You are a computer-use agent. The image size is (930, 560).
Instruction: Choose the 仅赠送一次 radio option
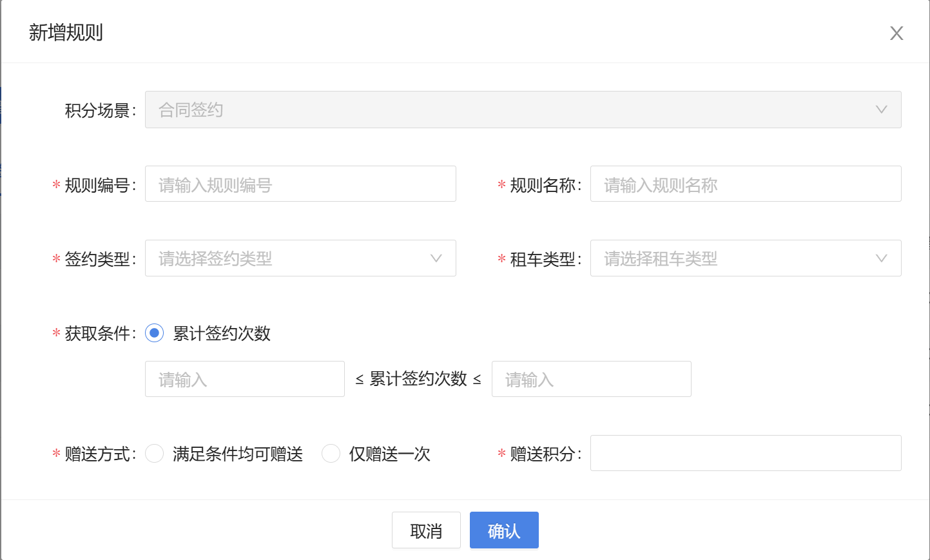[x=331, y=454]
